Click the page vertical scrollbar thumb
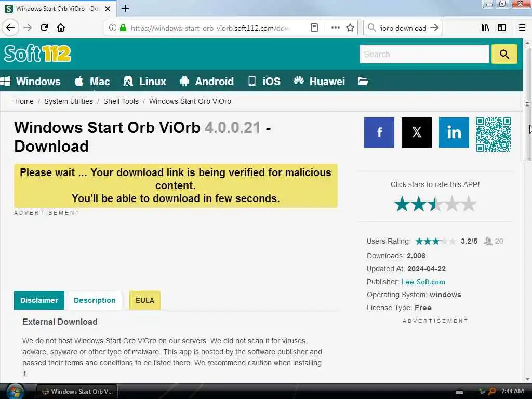This screenshot has height=399, width=532. click(x=527, y=104)
